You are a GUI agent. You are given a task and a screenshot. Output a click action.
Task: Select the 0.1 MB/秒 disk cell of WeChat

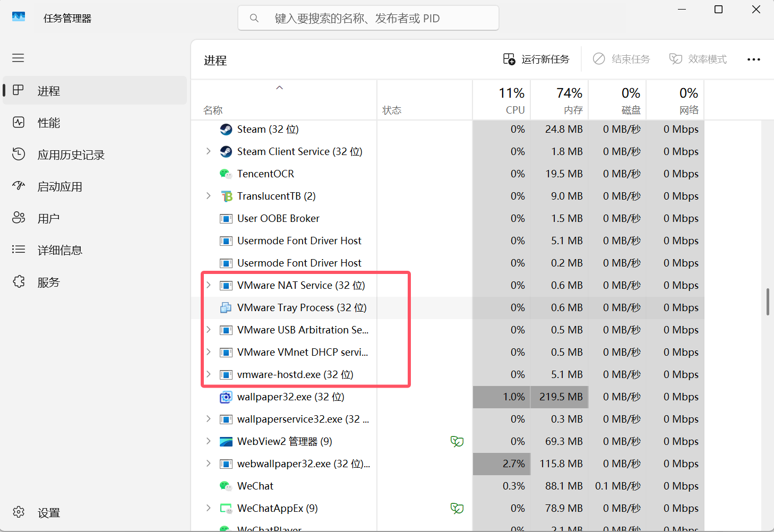617,486
